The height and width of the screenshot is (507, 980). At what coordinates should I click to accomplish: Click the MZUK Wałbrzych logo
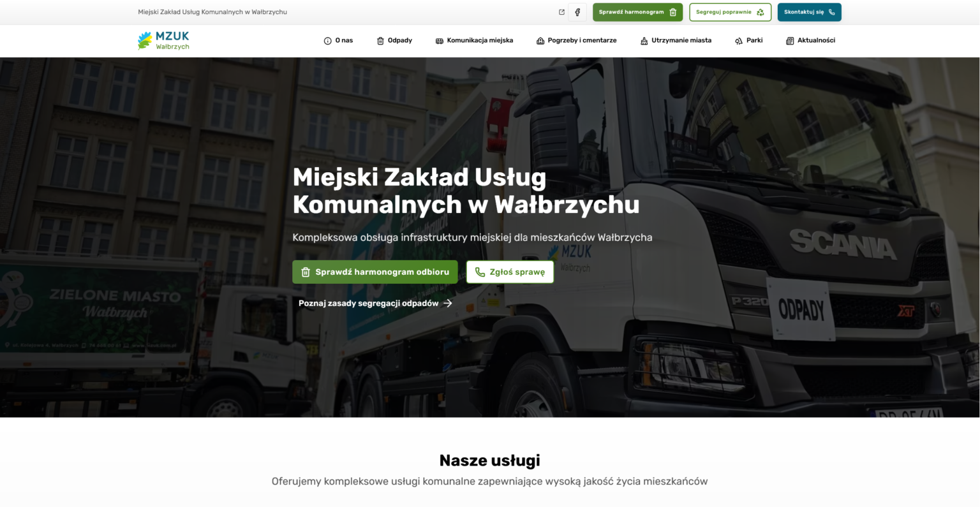(163, 40)
